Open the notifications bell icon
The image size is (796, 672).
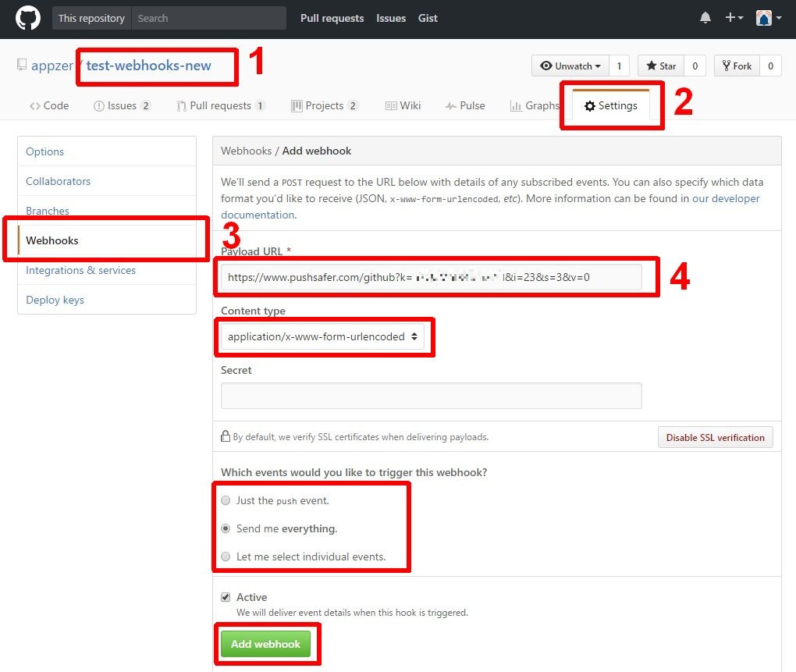[x=705, y=18]
